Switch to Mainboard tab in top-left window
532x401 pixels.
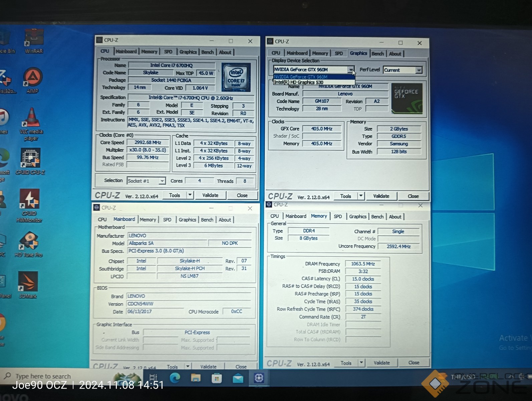126,51
